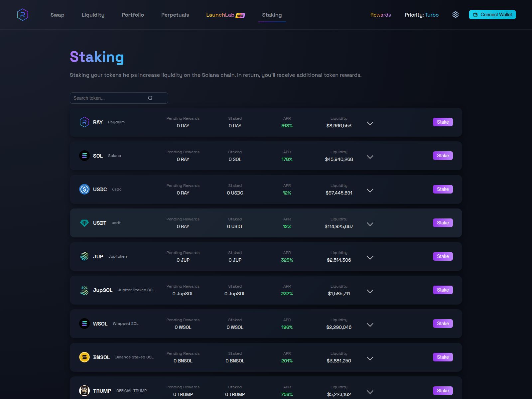Image resolution: width=532 pixels, height=399 pixels.
Task: Click Stake on the JupSOL row
Action: pos(443,290)
